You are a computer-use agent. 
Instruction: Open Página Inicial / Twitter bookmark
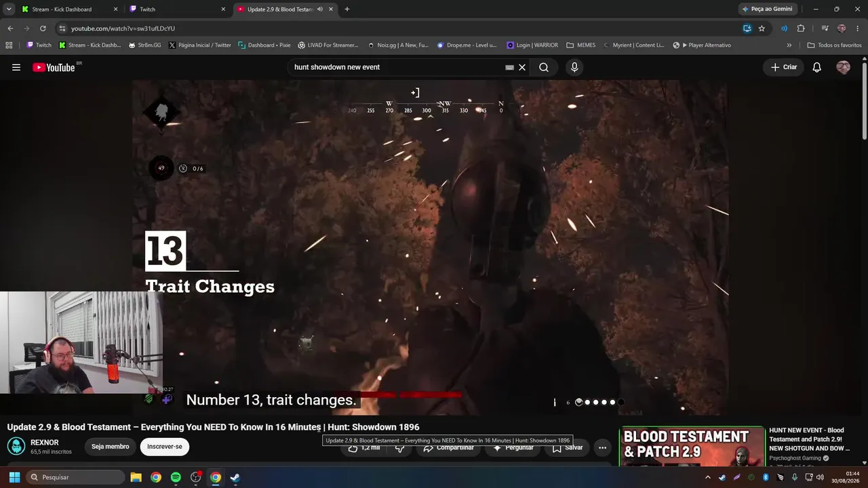coord(200,45)
